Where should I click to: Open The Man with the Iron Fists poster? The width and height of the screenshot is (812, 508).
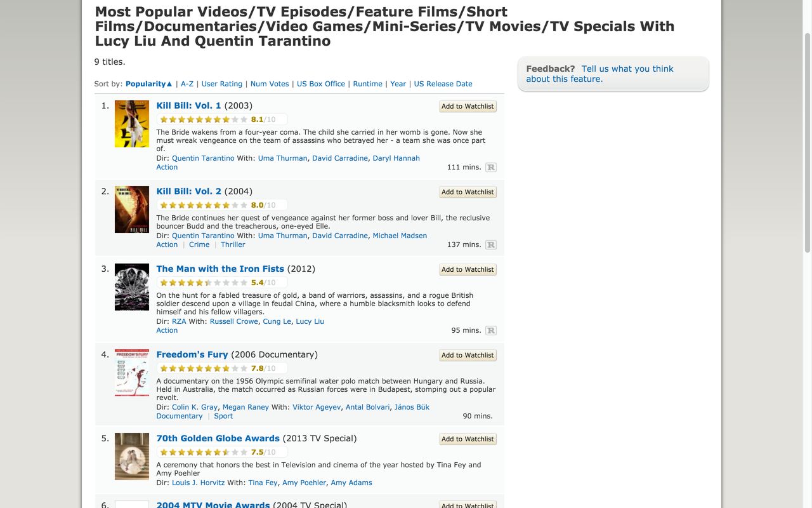tap(132, 287)
